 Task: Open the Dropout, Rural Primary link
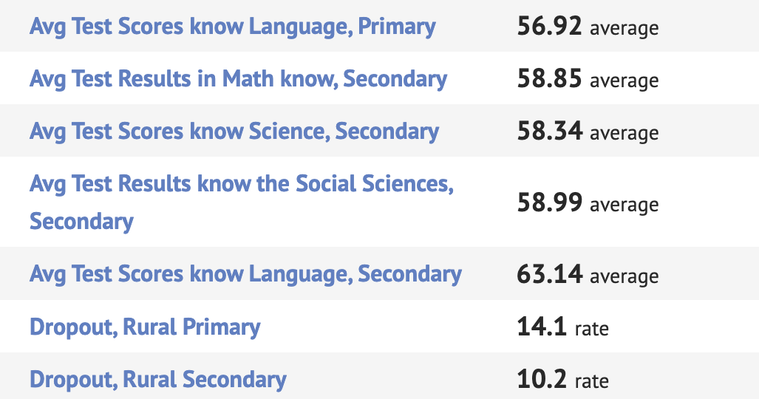[x=145, y=327]
